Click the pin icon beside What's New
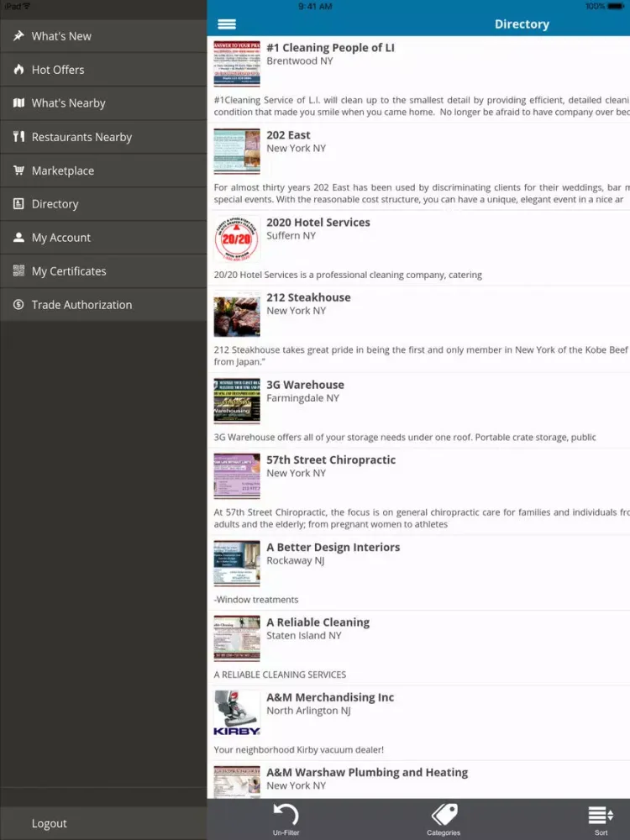The height and width of the screenshot is (840, 630). click(18, 36)
